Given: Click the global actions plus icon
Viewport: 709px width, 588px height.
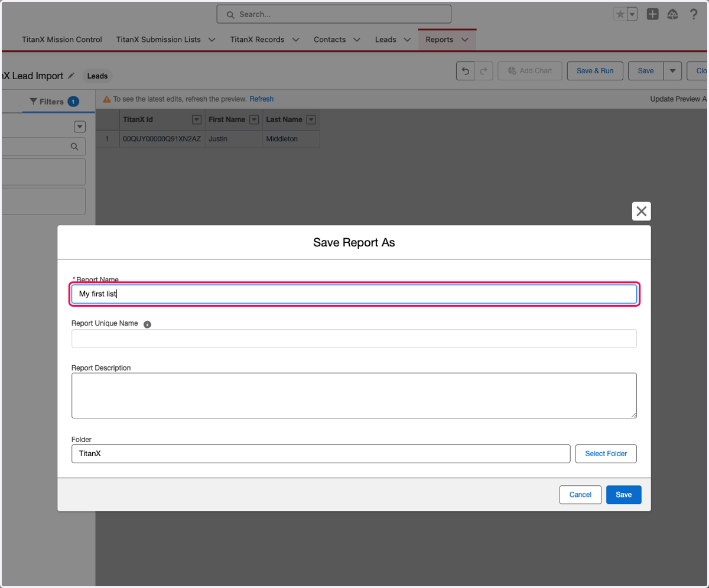Looking at the screenshot, I should (x=652, y=14).
